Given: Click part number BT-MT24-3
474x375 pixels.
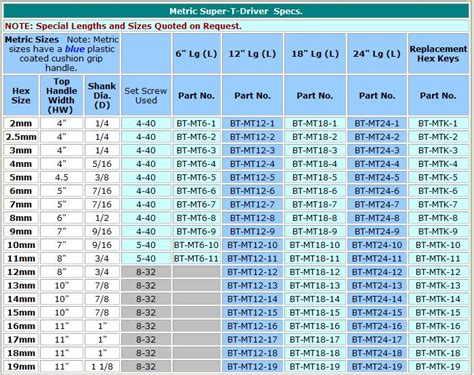Looking at the screenshot, I should tap(377, 150).
